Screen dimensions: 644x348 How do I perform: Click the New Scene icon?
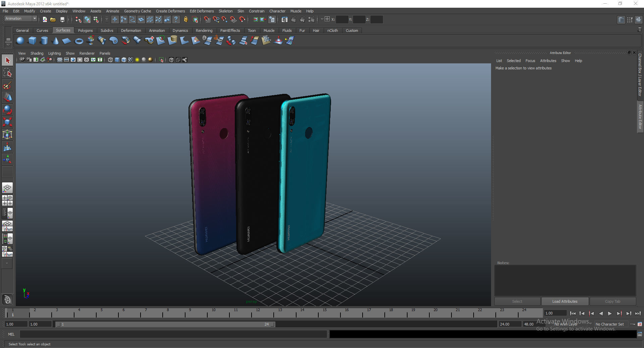[x=45, y=19]
